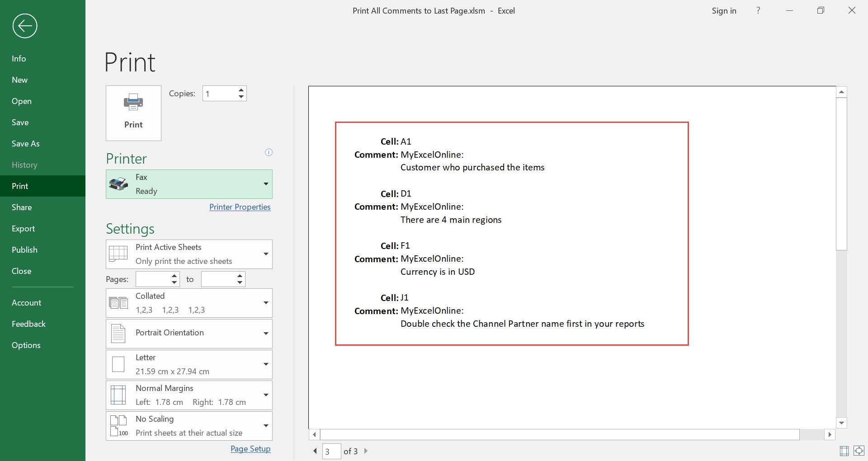Open Share in sidebar
Viewport: 868px width, 461px height.
pos(42,207)
